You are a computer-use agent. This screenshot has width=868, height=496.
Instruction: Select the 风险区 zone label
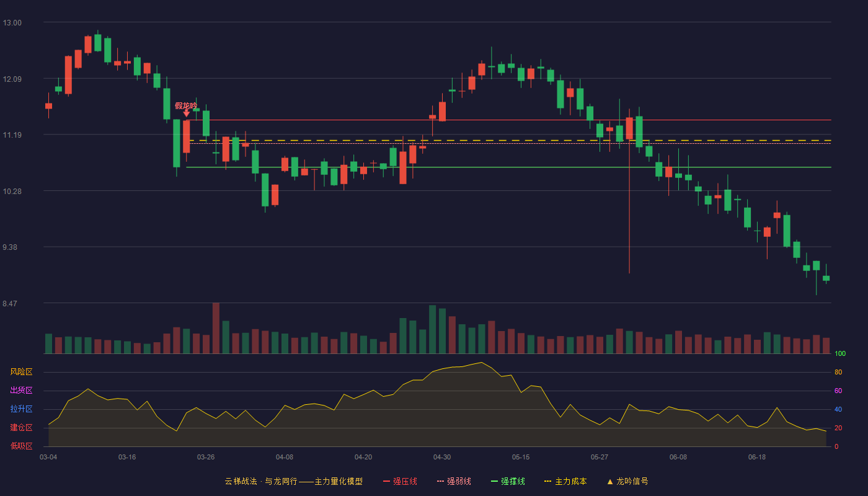coord(21,372)
